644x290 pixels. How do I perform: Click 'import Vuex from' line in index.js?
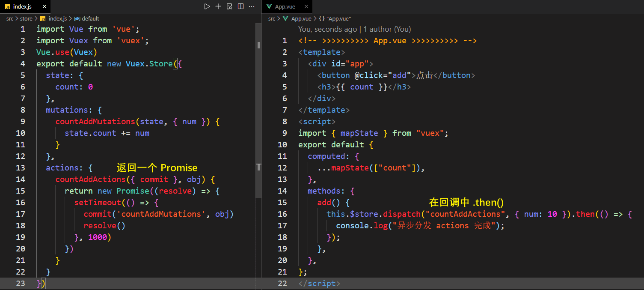click(x=93, y=40)
